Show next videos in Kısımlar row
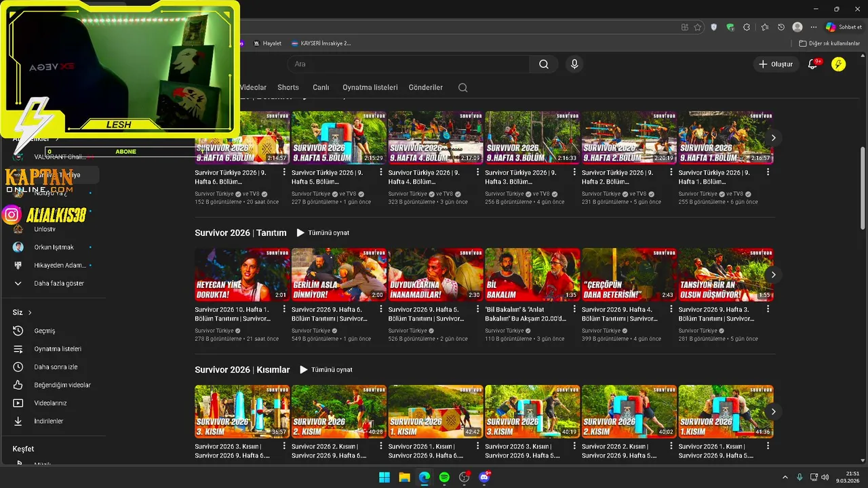 click(773, 411)
